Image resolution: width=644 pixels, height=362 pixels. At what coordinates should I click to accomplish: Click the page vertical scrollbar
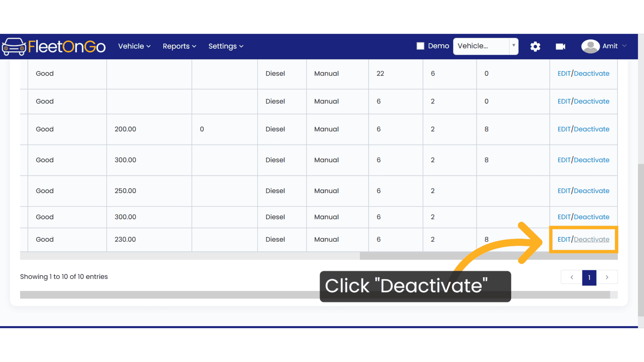click(641, 240)
